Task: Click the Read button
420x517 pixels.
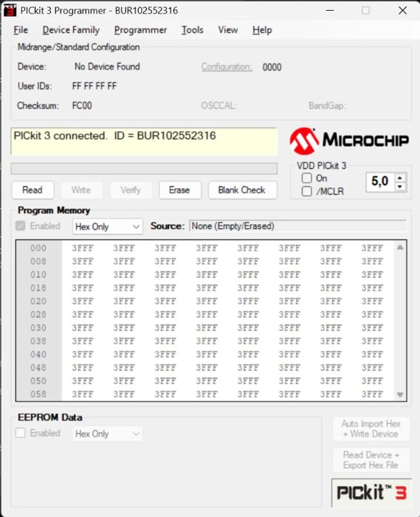Action: 32,190
